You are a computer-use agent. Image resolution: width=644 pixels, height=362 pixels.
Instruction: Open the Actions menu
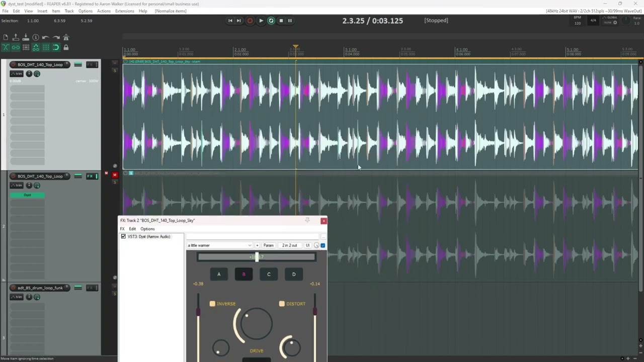click(104, 11)
